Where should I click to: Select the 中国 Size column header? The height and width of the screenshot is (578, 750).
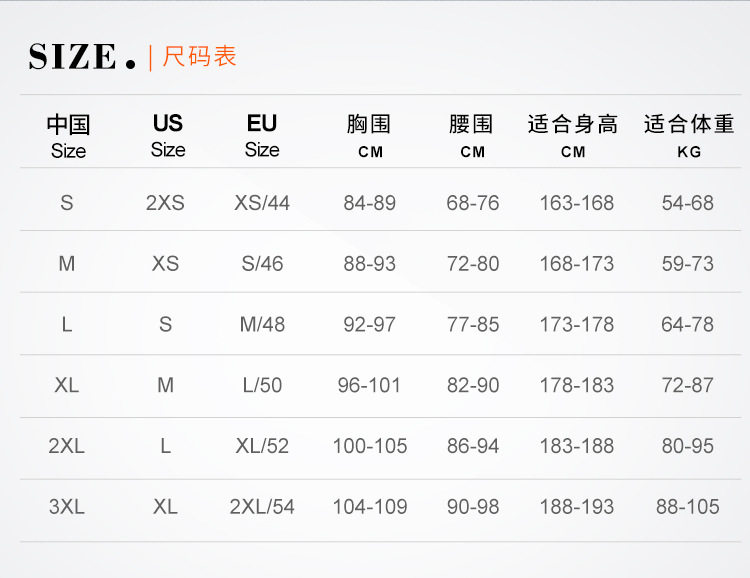tap(68, 137)
